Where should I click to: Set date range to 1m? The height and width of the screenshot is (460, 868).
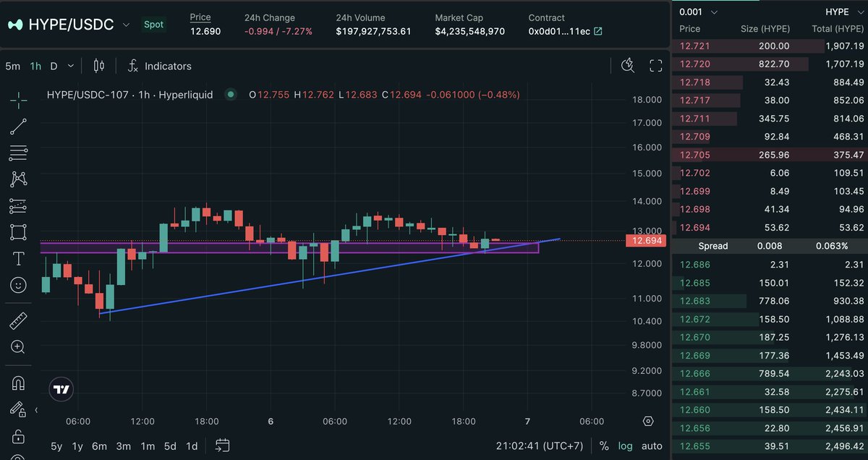[x=148, y=446]
